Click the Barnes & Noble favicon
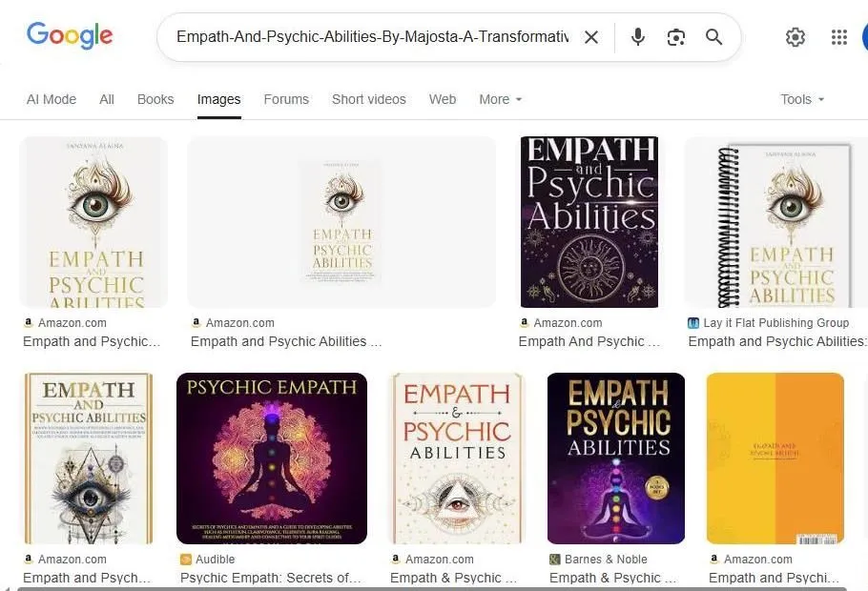The image size is (868, 591). 553,560
